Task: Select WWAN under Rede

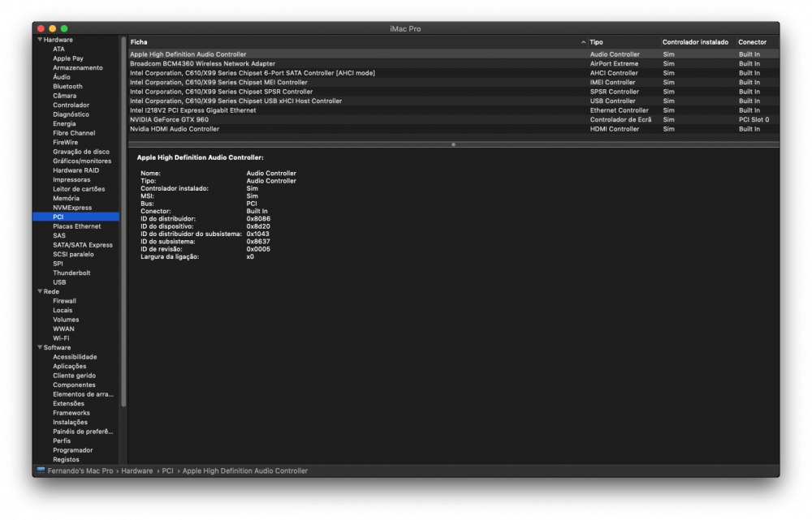Action: coord(63,329)
